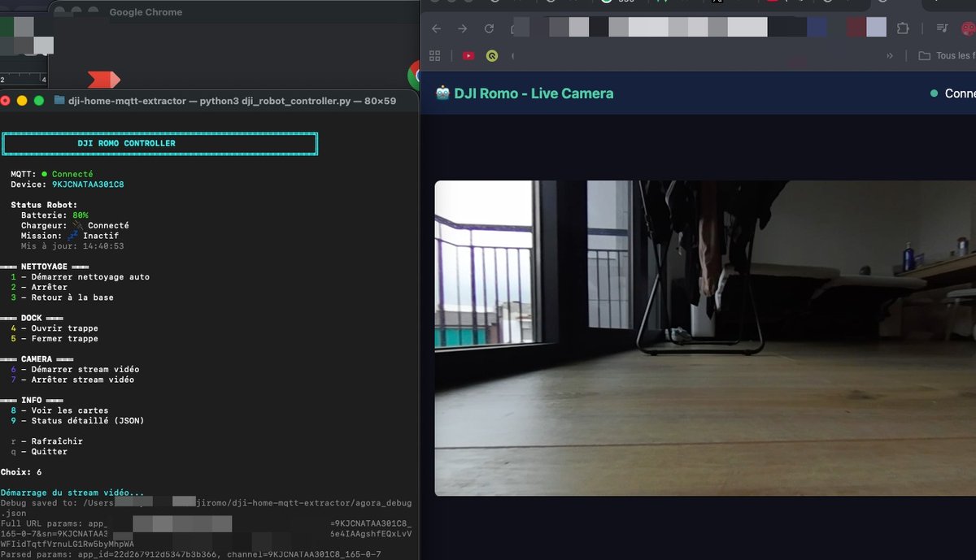976x560 pixels.
Task: Click the 'MQTT: Connecté' status line
Action: (x=52, y=174)
